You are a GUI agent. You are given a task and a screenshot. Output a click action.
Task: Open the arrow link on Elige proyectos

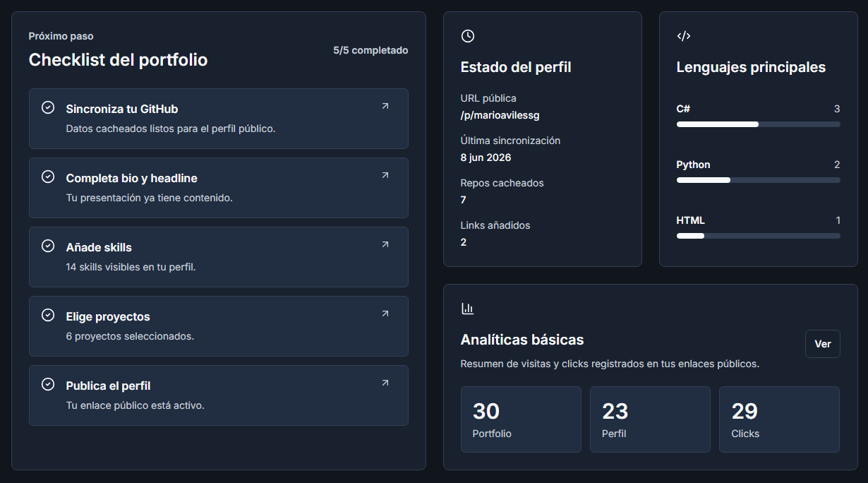pyautogui.click(x=385, y=314)
